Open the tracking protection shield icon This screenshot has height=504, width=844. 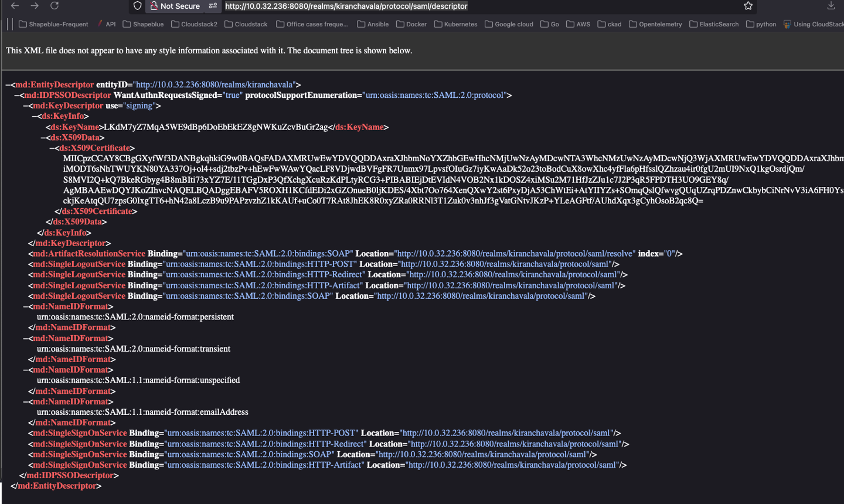(x=138, y=6)
